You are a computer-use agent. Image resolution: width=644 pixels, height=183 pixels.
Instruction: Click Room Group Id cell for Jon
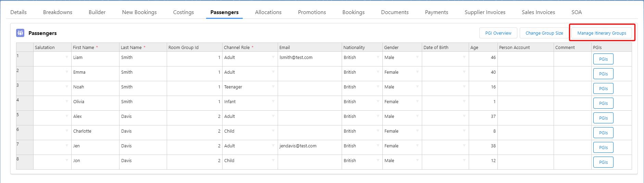194,162
